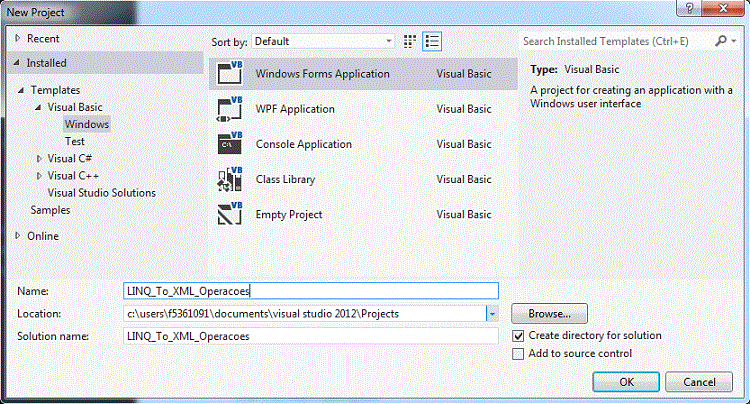Open the dialog help question mark
The image size is (750, 404).
pos(689,8)
